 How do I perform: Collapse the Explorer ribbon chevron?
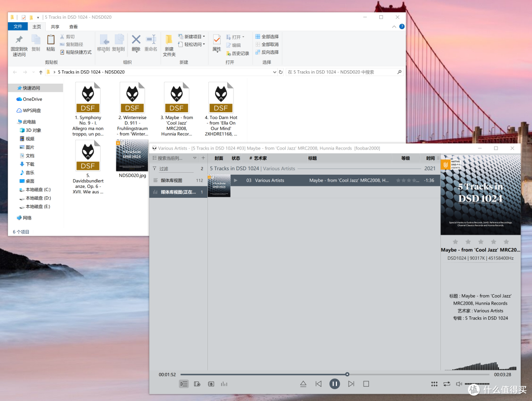(394, 27)
